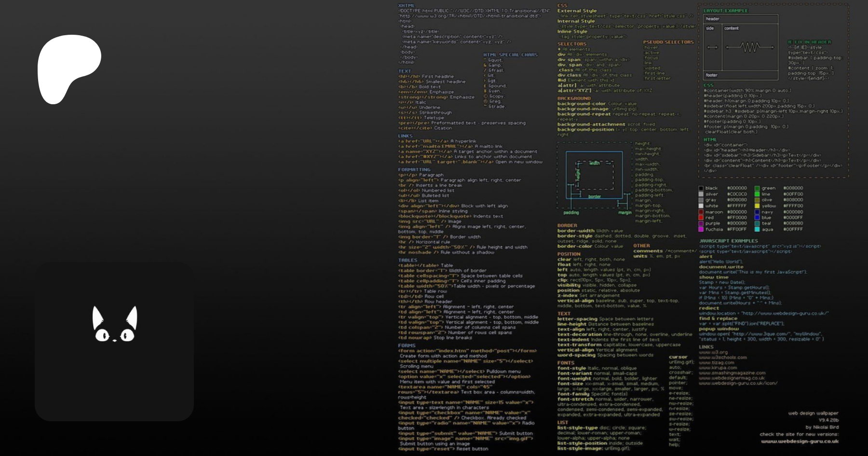Click the HTML SPECIAL CHARS heading
This screenshot has width=868, height=456.
point(510,55)
